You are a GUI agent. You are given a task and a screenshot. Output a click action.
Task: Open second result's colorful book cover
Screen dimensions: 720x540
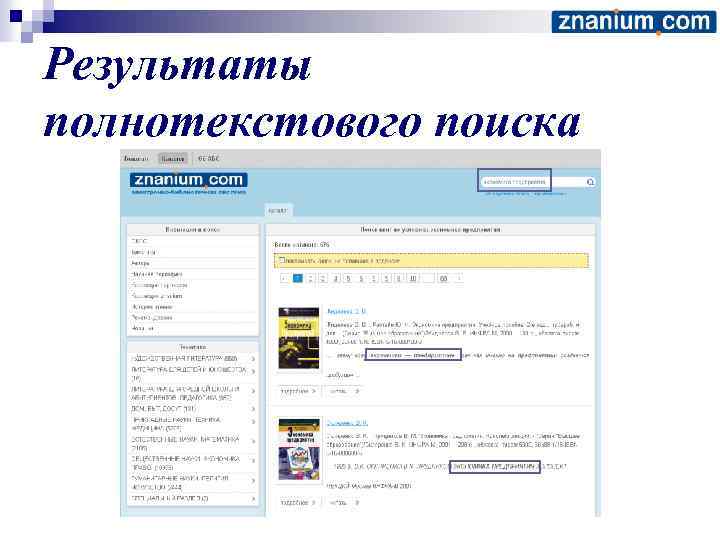[299, 449]
